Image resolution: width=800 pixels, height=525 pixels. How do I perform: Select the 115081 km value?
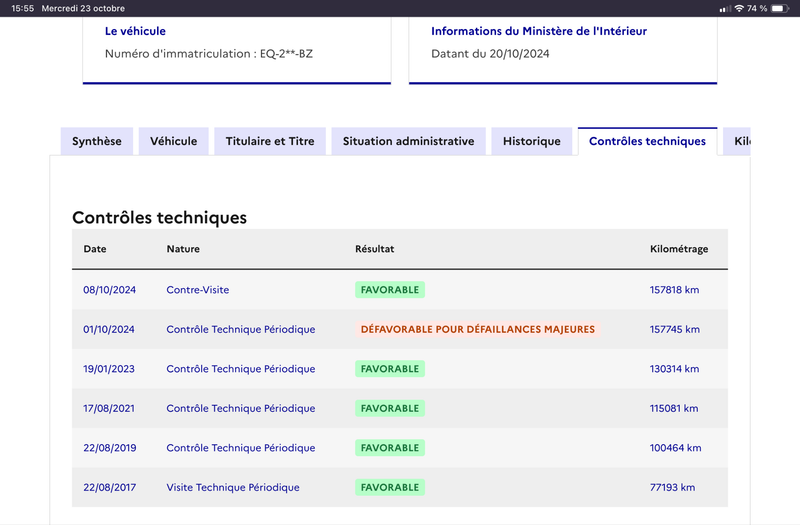[x=674, y=408]
